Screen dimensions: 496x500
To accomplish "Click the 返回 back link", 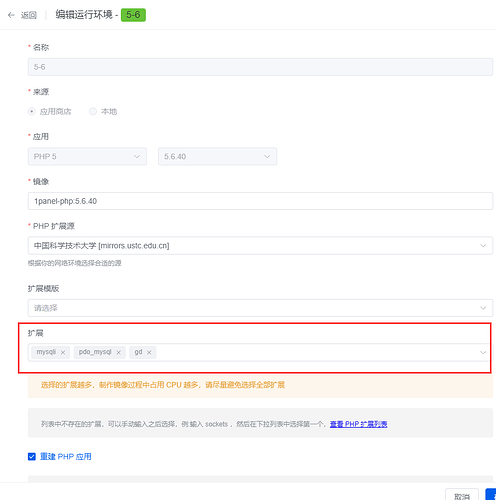I will (29, 15).
